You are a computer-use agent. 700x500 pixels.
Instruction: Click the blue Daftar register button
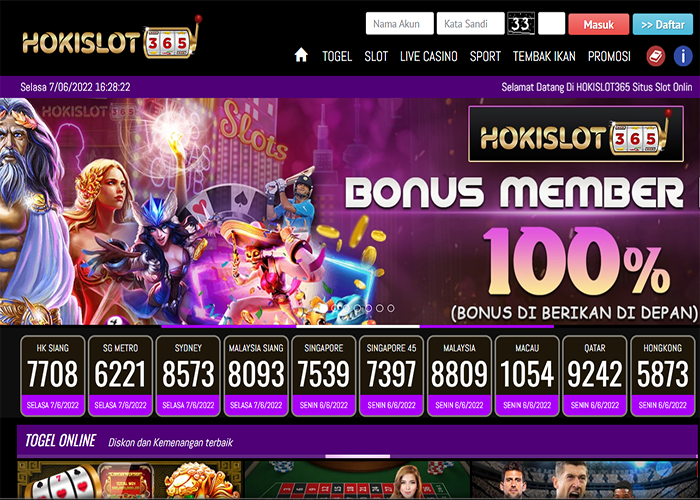663,24
